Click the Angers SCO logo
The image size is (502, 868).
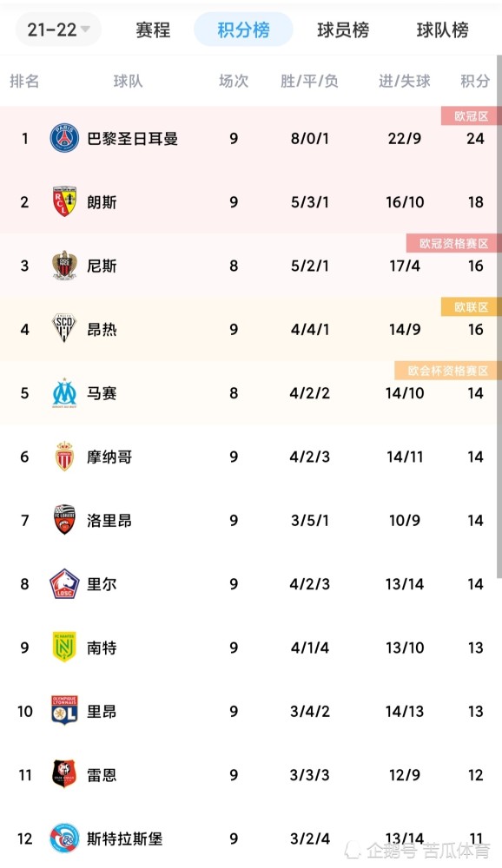(x=64, y=329)
